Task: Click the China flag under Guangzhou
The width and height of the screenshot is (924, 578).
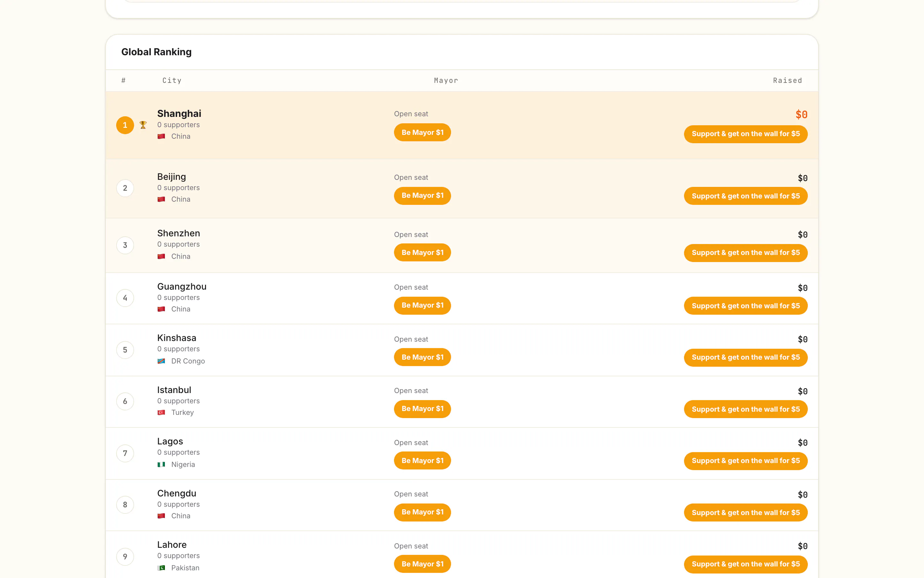Action: 161,309
